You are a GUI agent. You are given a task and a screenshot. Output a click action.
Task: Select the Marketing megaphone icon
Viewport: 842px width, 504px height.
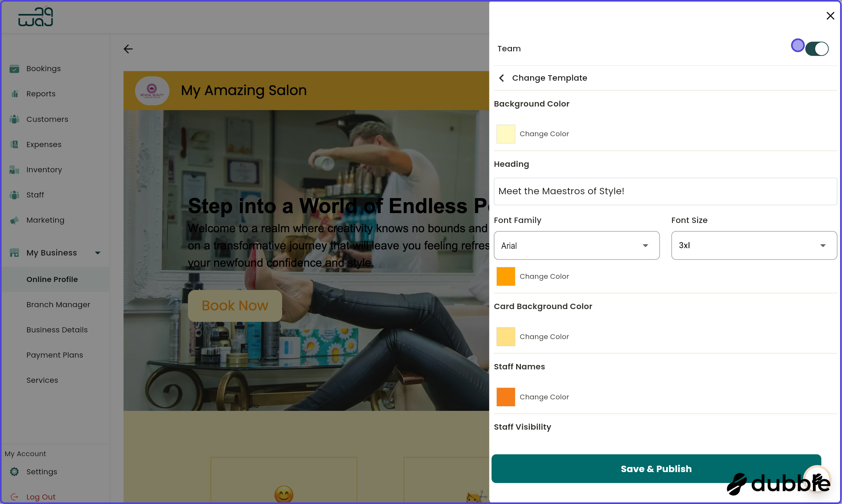click(x=14, y=220)
